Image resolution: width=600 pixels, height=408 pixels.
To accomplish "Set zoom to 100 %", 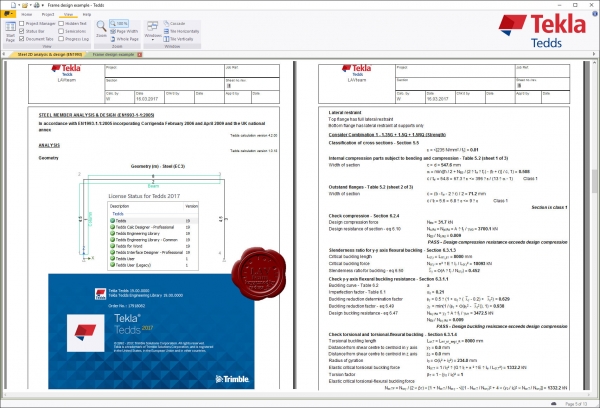I will click(x=119, y=23).
